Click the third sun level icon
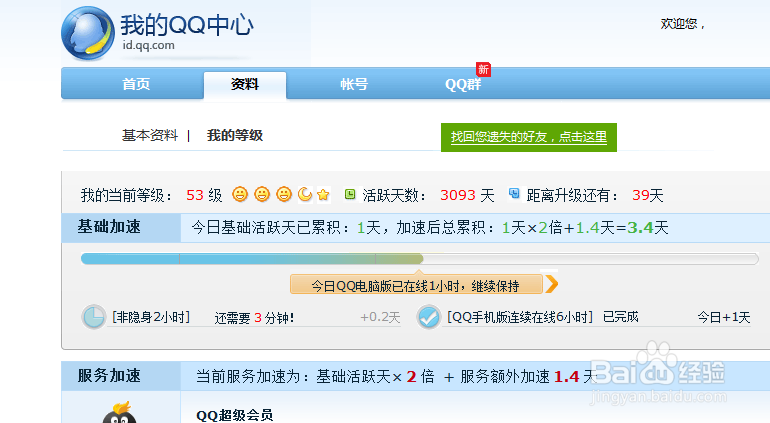The image size is (770, 423). 284,195
